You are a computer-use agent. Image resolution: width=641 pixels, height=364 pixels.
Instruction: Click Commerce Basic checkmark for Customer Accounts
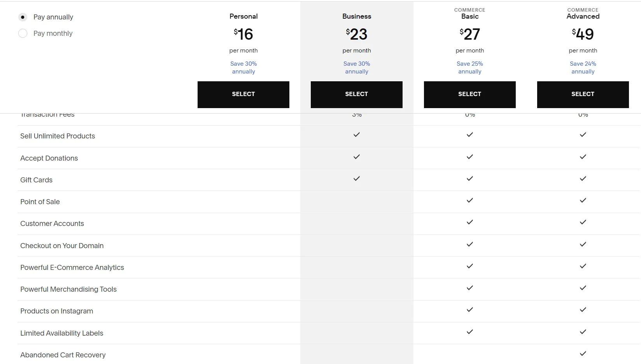(469, 222)
